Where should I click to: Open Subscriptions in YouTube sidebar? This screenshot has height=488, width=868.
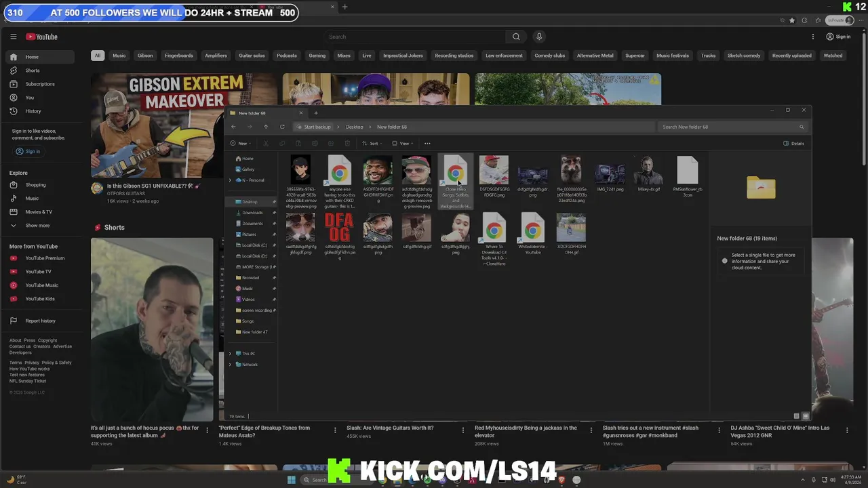(39, 84)
